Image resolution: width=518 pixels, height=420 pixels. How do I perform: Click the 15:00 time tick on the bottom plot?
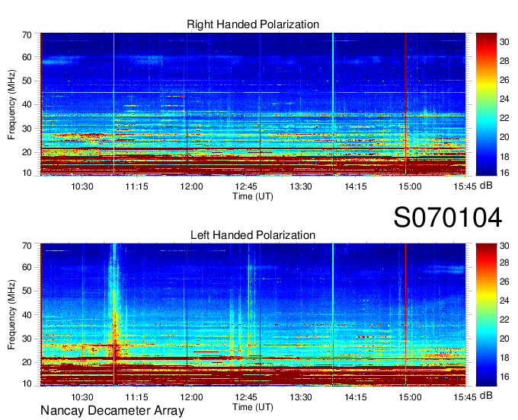coord(410,397)
